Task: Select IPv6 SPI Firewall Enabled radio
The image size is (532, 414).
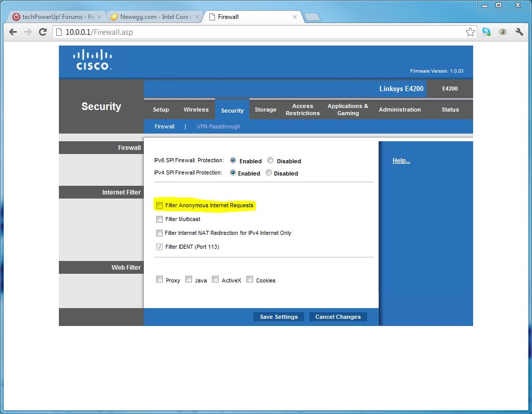Action: (x=233, y=160)
